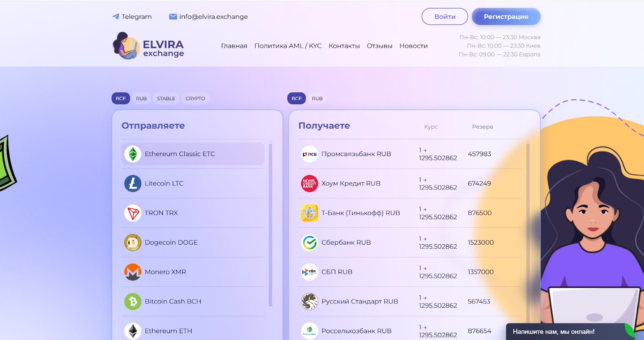This screenshot has width=644, height=340.
Task: Open the Elvira Exchange logo
Action: tap(148, 46)
